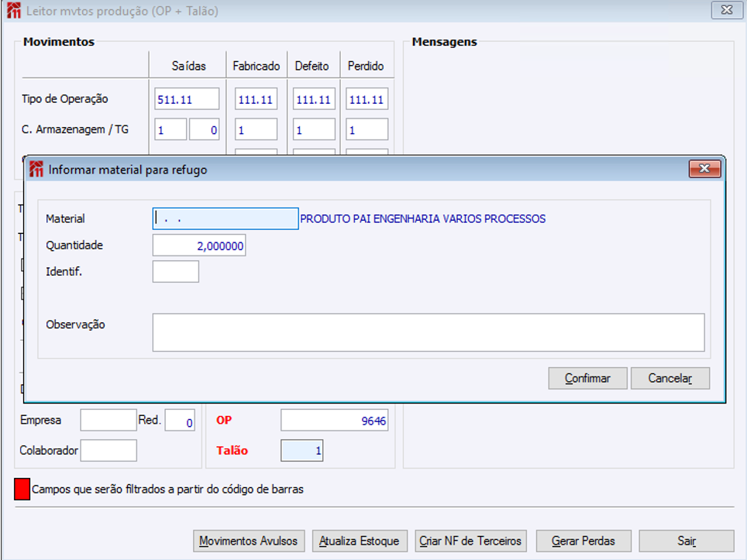This screenshot has width=747, height=560.
Task: Confirm the refugo material with Confirmar
Action: pos(587,378)
